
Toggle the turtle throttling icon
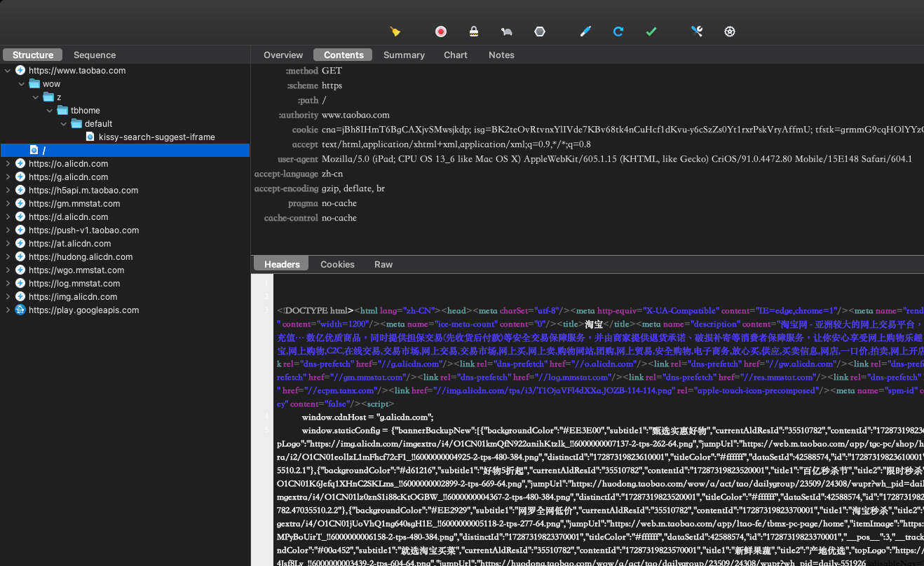507,32
